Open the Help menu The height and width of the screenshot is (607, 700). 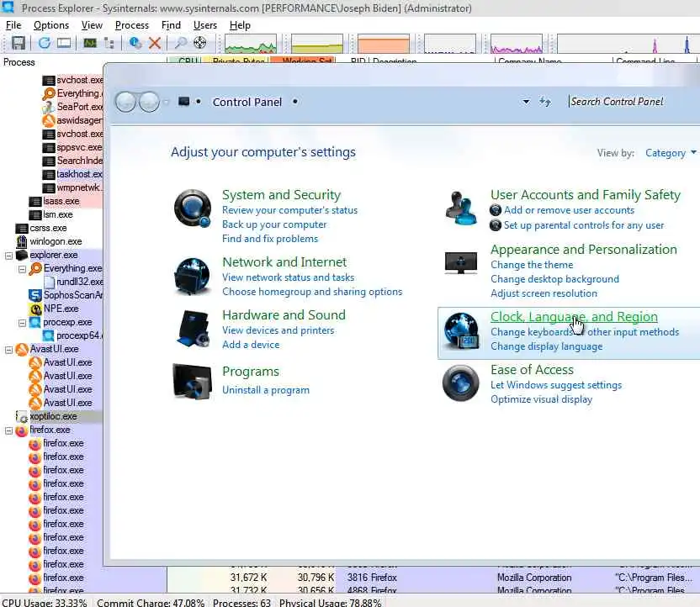(x=240, y=25)
